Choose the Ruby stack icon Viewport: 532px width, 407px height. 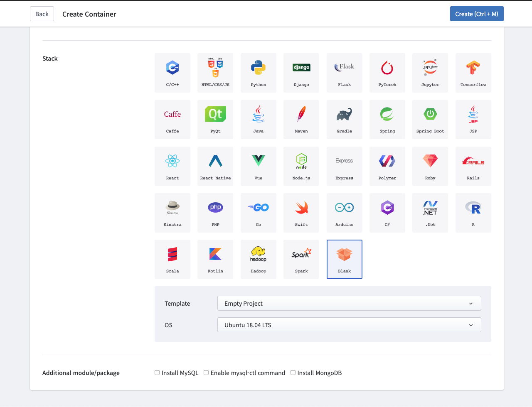(430, 166)
